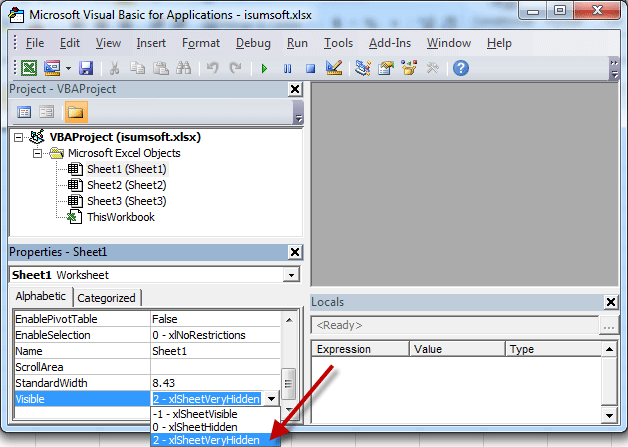Select Sheet2 (Sheet2) in project tree
628x447 pixels.
(127, 185)
